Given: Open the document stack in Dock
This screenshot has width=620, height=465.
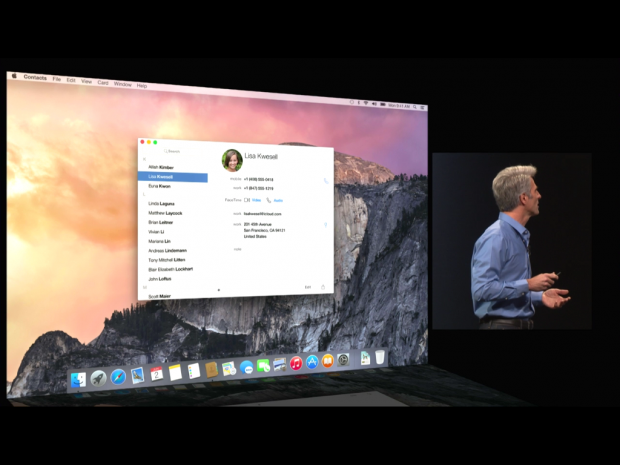Looking at the screenshot, I should [x=365, y=358].
